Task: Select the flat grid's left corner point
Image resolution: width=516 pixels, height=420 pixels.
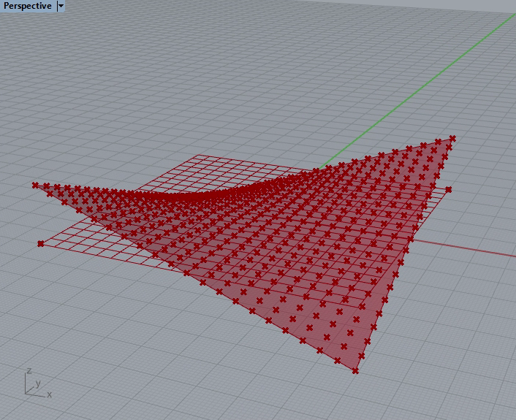Action: (40, 243)
